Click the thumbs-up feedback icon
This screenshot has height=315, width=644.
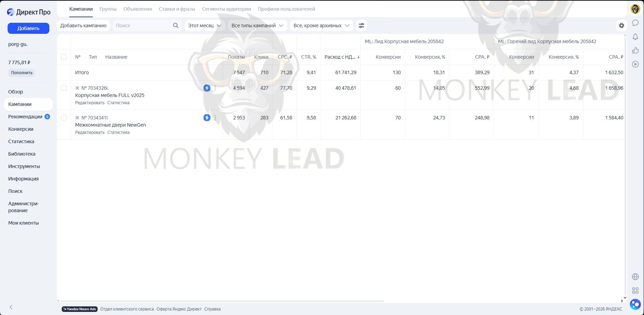click(635, 50)
